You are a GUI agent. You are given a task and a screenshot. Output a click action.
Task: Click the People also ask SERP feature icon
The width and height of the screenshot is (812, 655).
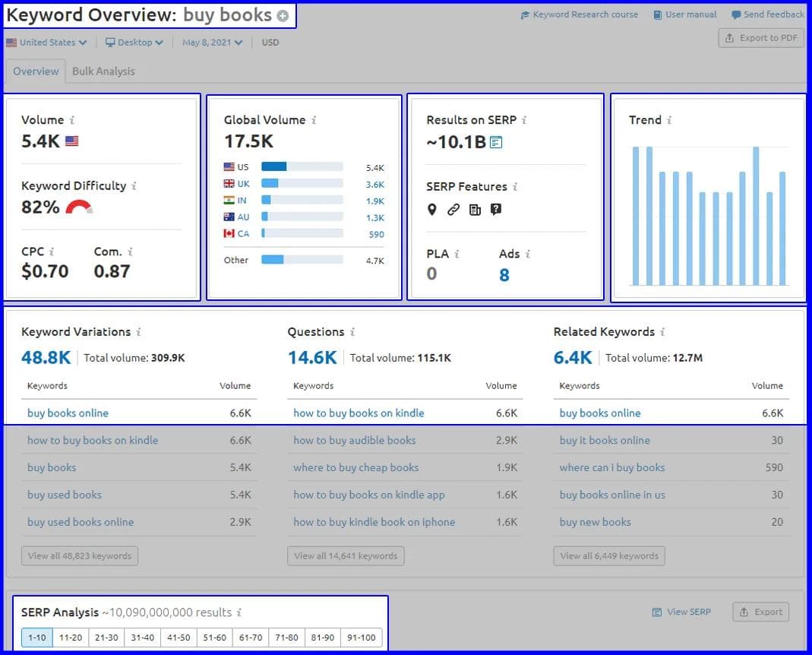[x=496, y=210]
